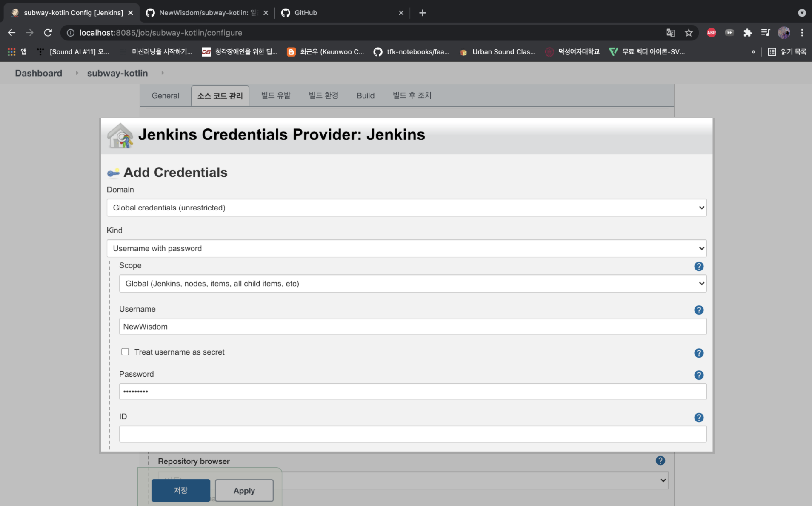View site information icon in address bar
The height and width of the screenshot is (506, 812).
pyautogui.click(x=71, y=33)
